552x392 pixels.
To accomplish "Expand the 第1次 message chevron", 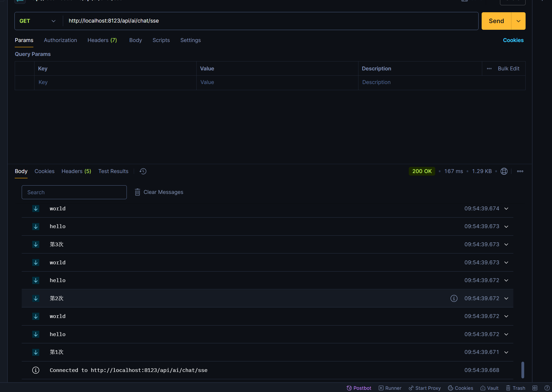I will click(506, 352).
